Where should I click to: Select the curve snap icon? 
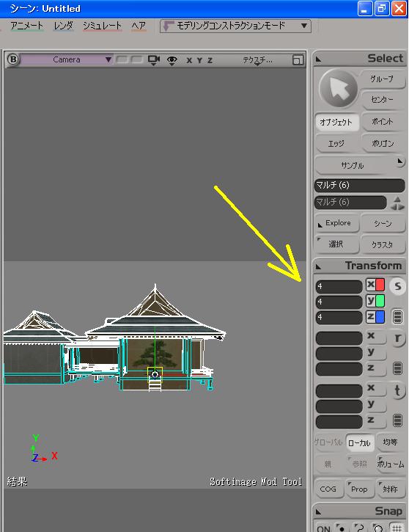359,528
